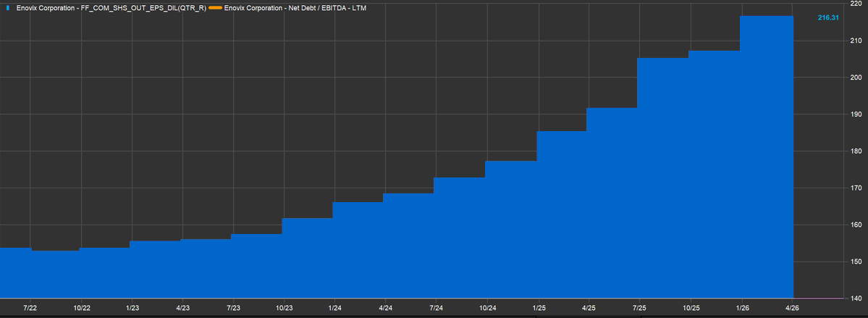Click the 4/23 x-axis date label

182,307
